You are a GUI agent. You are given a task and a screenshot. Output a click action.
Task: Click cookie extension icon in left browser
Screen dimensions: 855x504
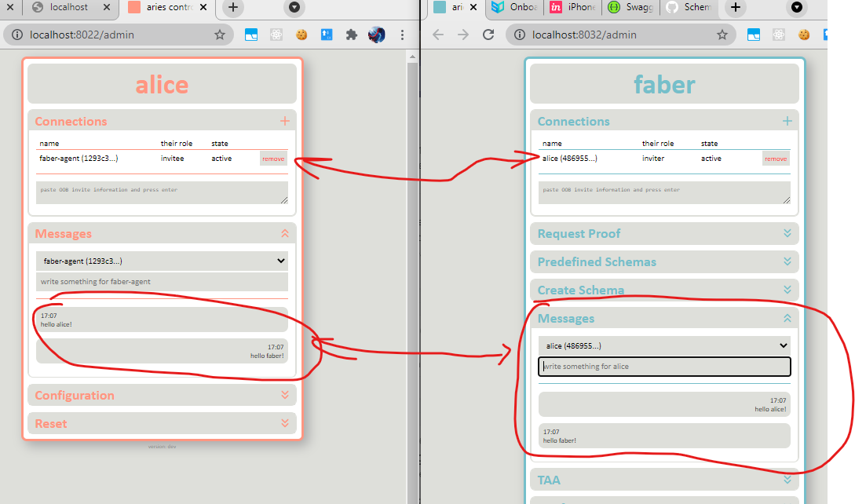coord(301,35)
